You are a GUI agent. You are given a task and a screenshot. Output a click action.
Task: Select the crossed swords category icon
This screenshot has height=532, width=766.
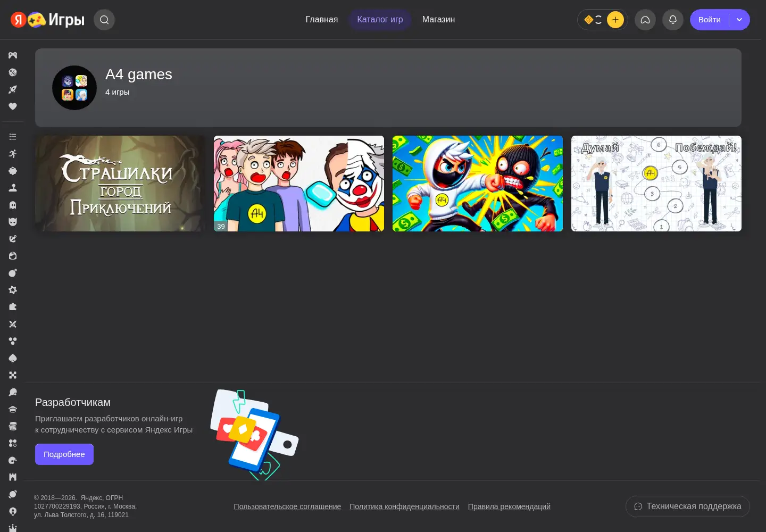pos(13,324)
